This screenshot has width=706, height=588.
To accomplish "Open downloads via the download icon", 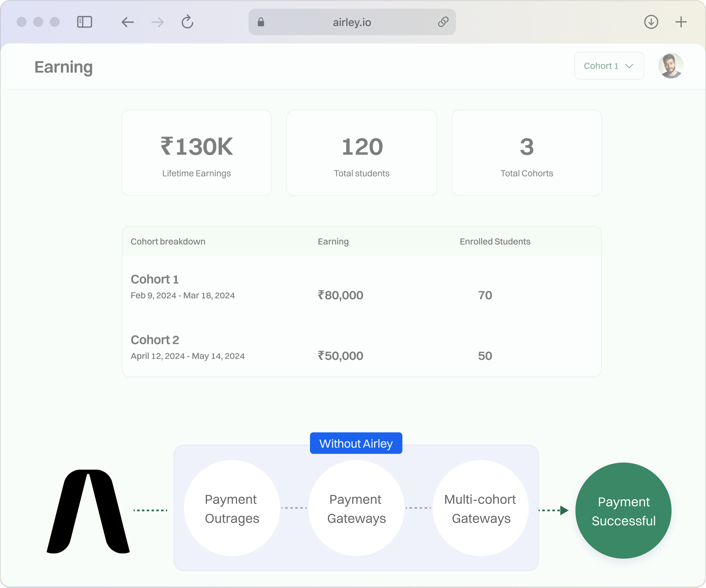I will (651, 22).
